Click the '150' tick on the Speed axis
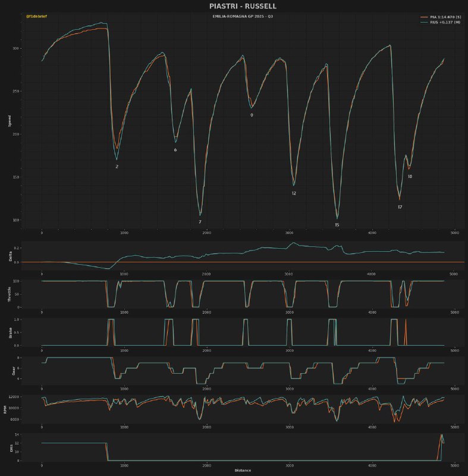 coord(16,177)
